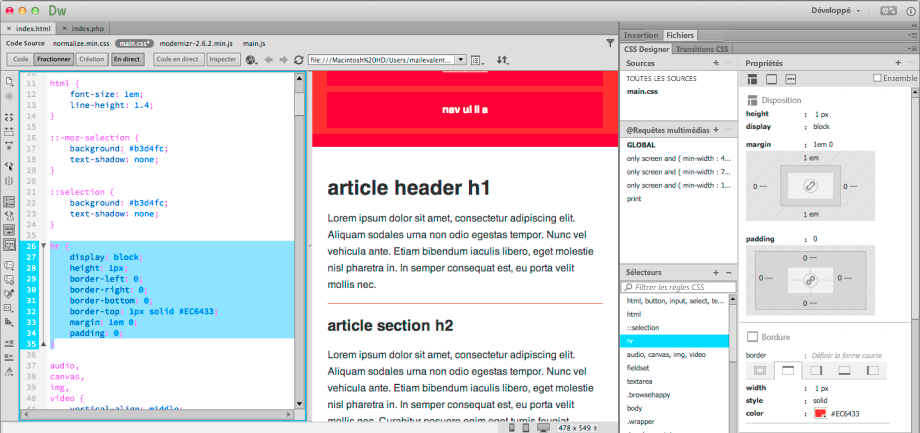Indent code icon in coding toolbar

[9, 343]
